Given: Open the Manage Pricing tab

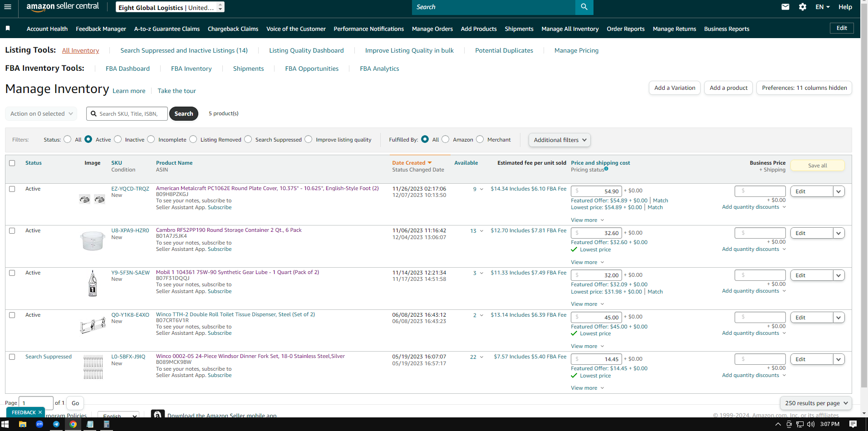Looking at the screenshot, I should click(x=576, y=50).
